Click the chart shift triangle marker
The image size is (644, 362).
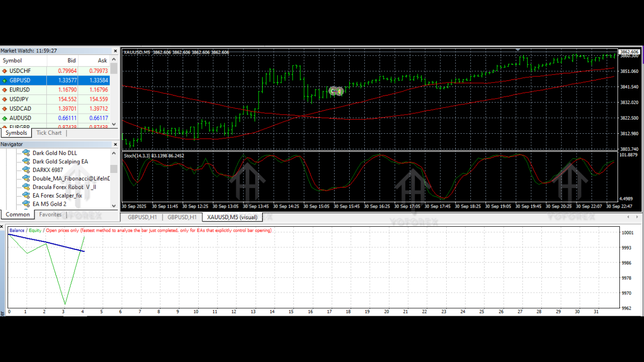(518, 50)
